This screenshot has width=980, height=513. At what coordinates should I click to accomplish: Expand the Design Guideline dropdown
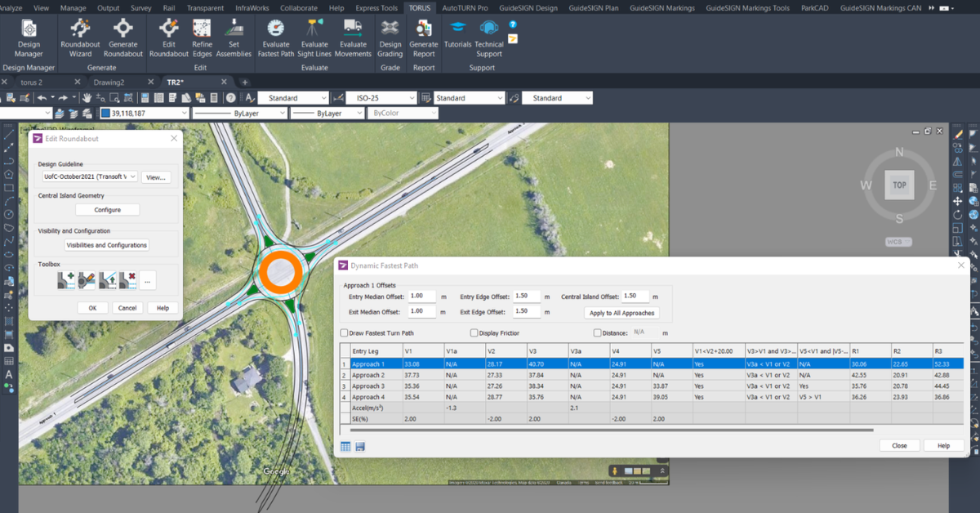click(x=90, y=176)
